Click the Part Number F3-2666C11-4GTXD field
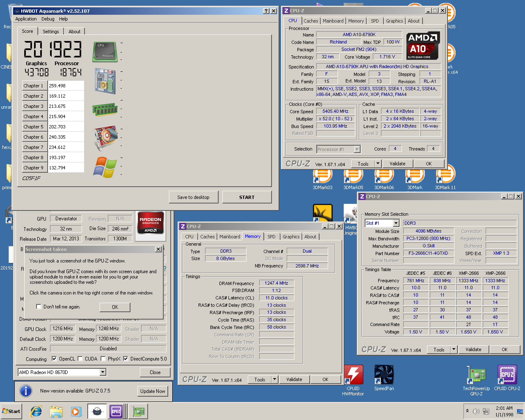 coord(428,253)
